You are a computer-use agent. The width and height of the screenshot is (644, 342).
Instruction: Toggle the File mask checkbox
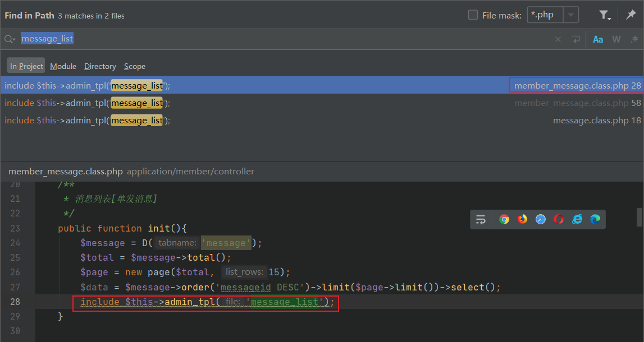473,15
